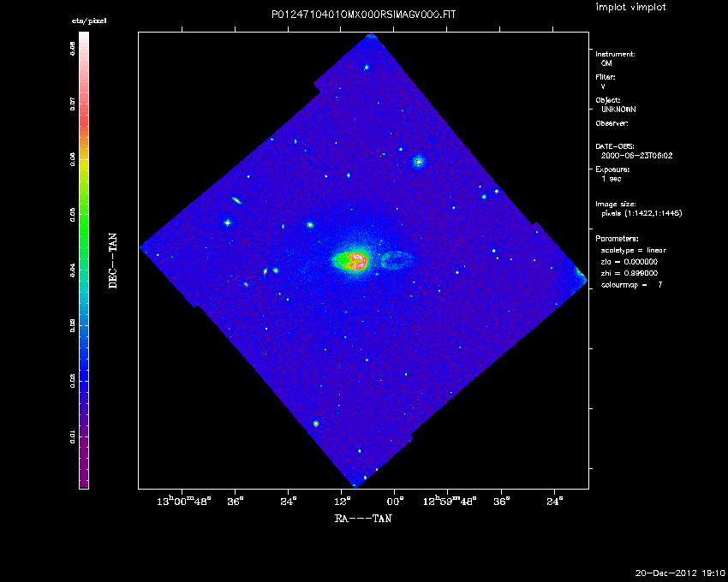Click the '12s' RA tick label
The height and width of the screenshot is (582, 728).
point(342,502)
